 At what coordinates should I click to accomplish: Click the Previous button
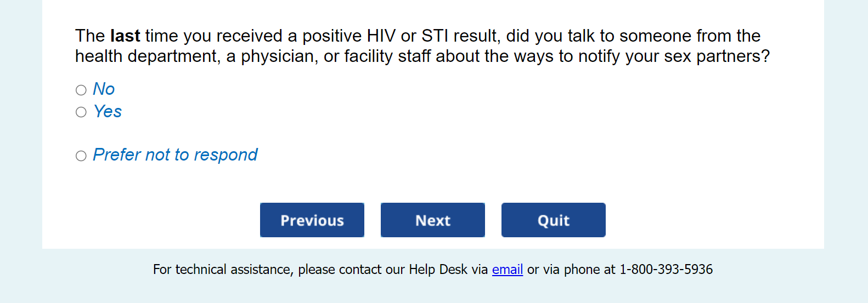tap(312, 220)
